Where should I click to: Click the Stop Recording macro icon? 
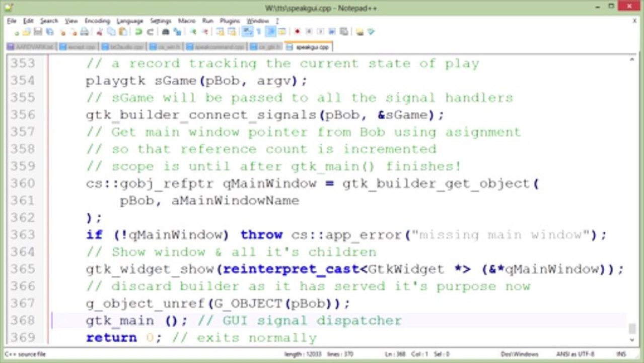pos(309,32)
